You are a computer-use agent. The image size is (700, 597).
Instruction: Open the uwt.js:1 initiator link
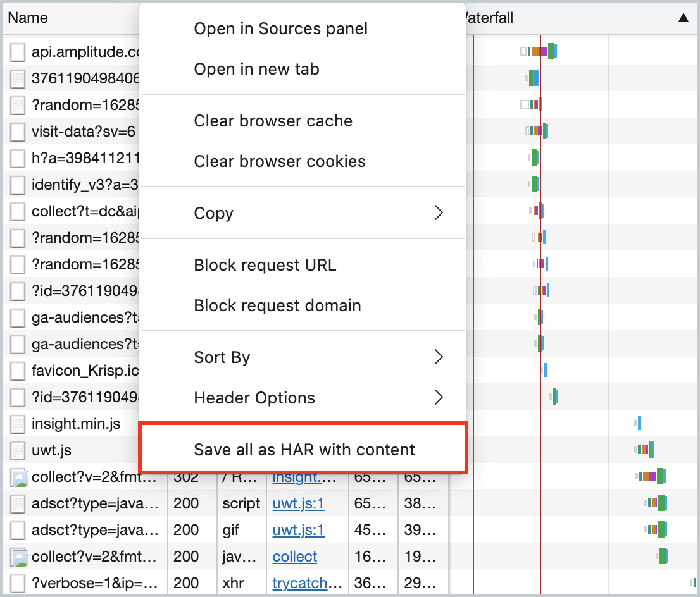pyautogui.click(x=297, y=503)
